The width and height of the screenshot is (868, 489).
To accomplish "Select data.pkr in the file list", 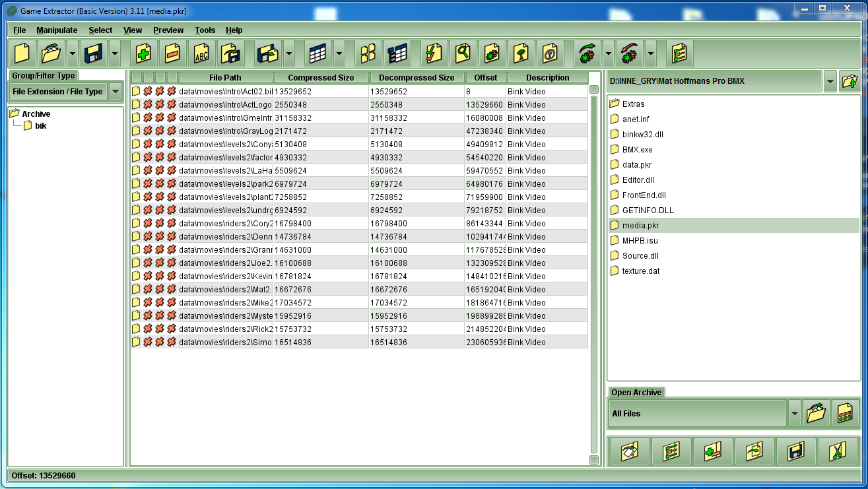I will click(636, 165).
